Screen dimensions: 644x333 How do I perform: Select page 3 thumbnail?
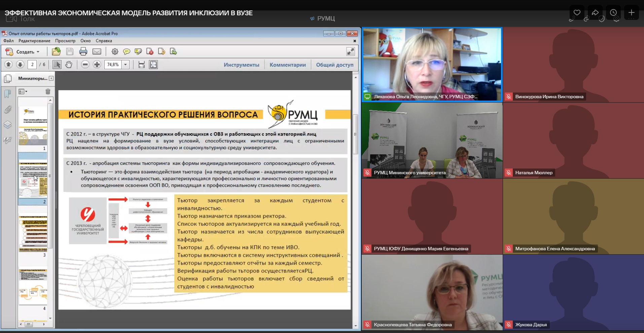33,234
